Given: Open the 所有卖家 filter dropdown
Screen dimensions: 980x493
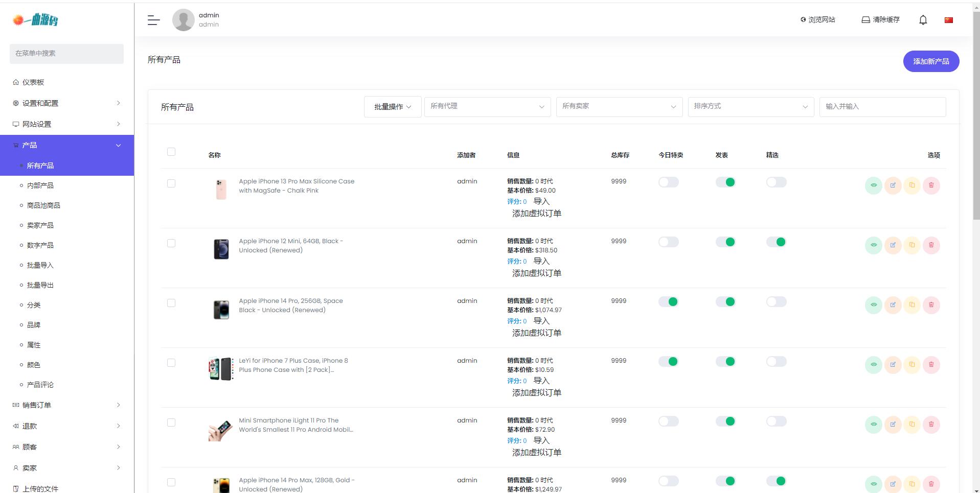Looking at the screenshot, I should 619,106.
